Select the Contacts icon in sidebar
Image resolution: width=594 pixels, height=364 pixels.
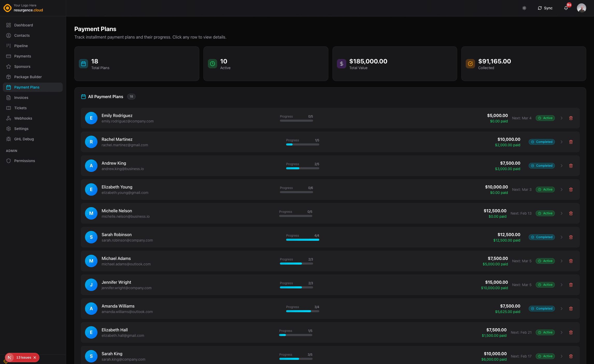[x=9, y=35]
